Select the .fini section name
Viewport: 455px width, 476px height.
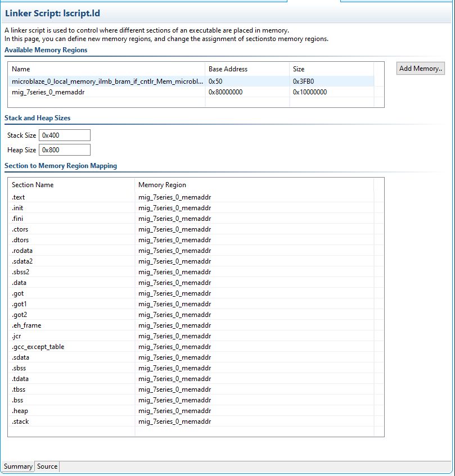pos(17,218)
